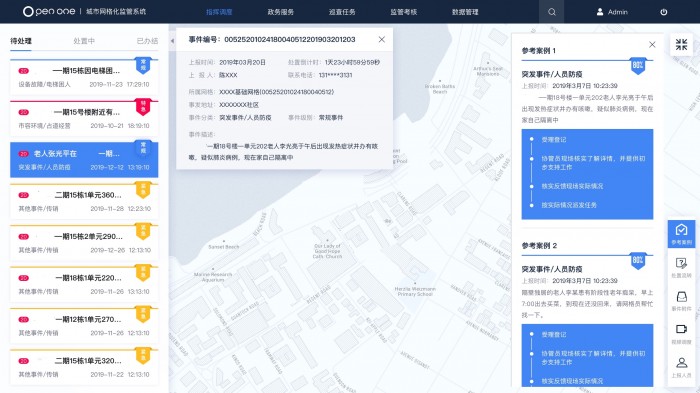Screen dimensions: 700x393
Task: Open event card 一期18栋1单元220
Action: tap(84, 284)
